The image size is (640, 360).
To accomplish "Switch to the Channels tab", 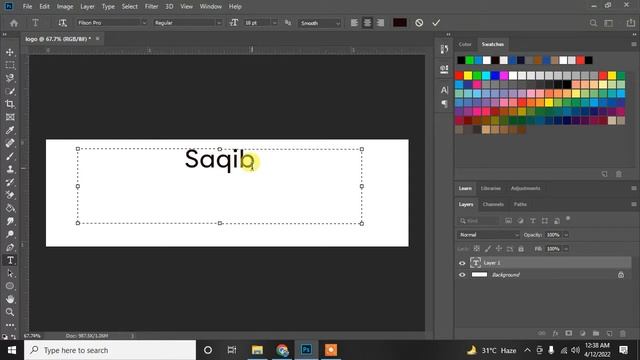I will [493, 204].
